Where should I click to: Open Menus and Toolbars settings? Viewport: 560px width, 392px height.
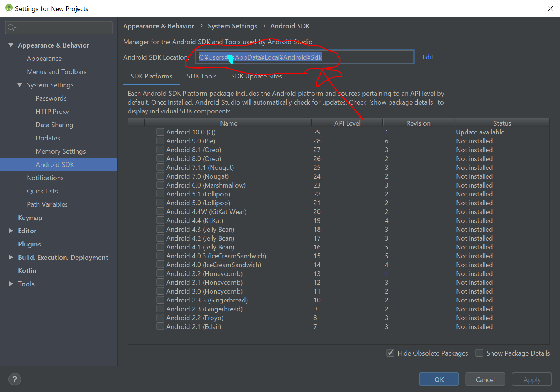point(56,72)
